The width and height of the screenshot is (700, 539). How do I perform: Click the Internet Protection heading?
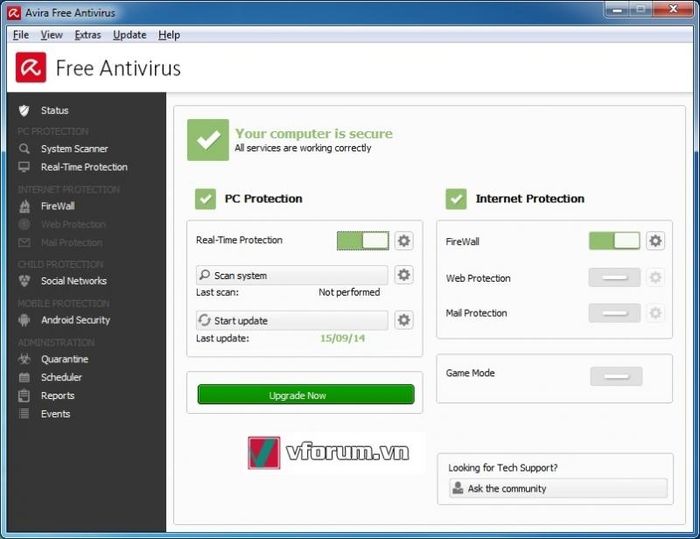tap(530, 198)
